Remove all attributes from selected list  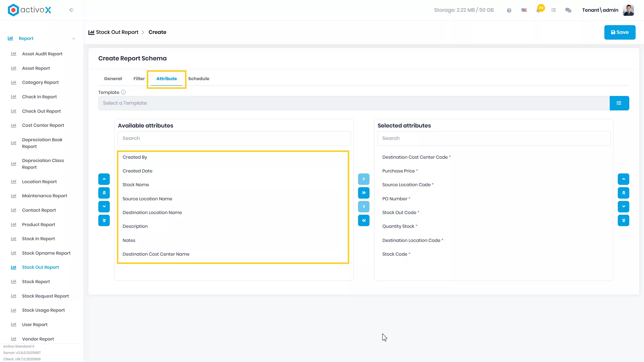pyautogui.click(x=364, y=220)
